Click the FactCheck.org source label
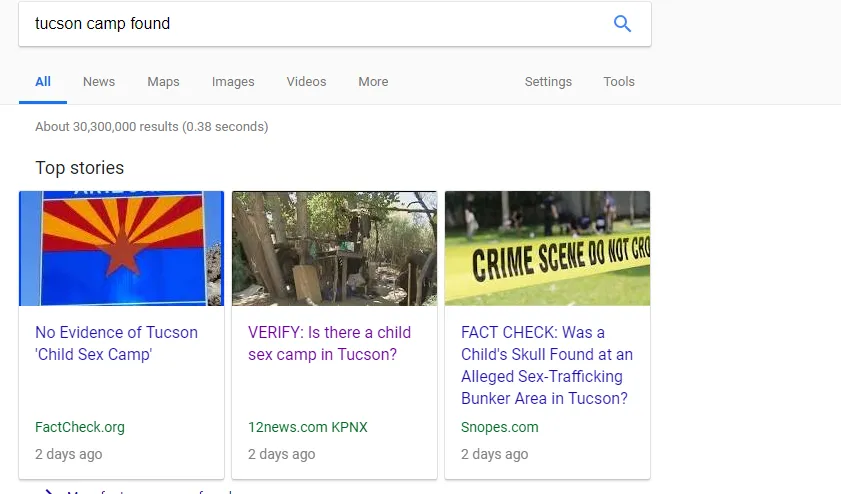The image size is (841, 494). pos(80,427)
